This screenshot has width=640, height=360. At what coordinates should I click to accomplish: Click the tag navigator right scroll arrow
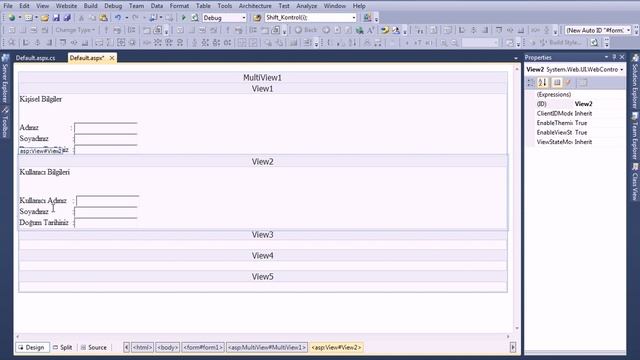(x=513, y=347)
